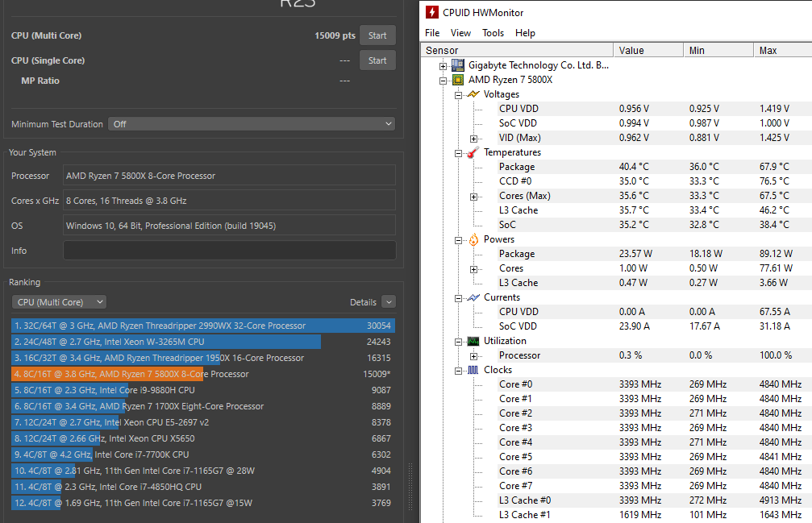Open the File menu in HWMonitor
The width and height of the screenshot is (812, 523).
pos(432,33)
